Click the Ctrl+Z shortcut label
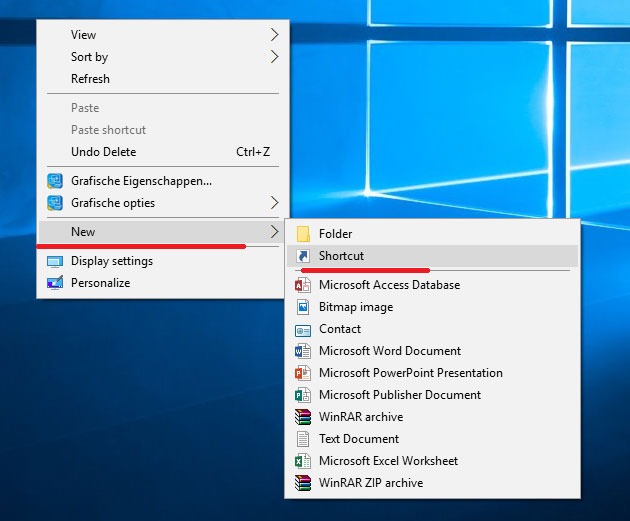 tap(253, 152)
